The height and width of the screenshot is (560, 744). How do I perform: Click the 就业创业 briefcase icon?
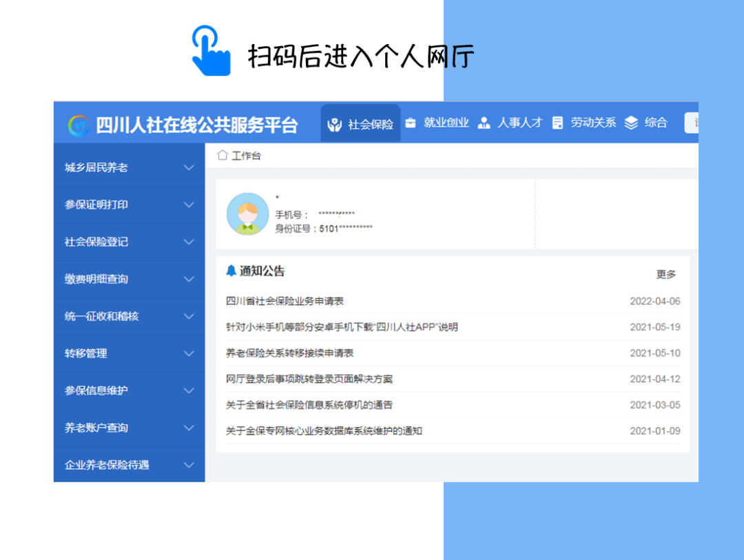point(412,123)
